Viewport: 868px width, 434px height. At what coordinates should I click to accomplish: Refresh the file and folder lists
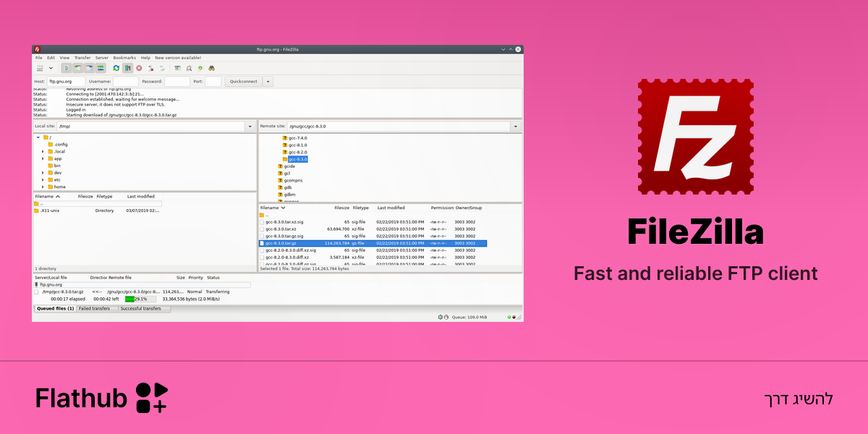pos(116,68)
